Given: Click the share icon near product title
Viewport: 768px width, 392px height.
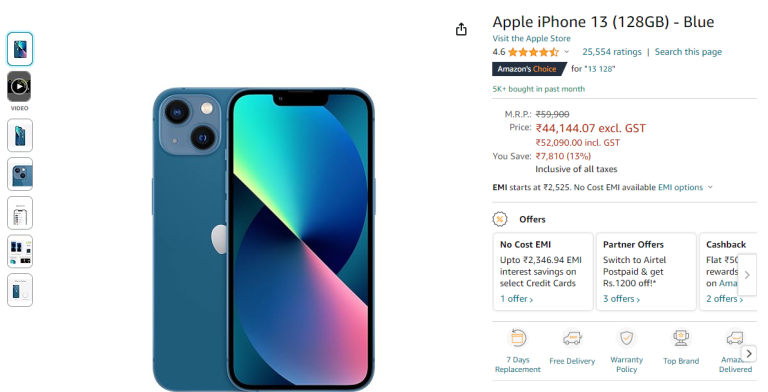Looking at the screenshot, I should point(461,30).
